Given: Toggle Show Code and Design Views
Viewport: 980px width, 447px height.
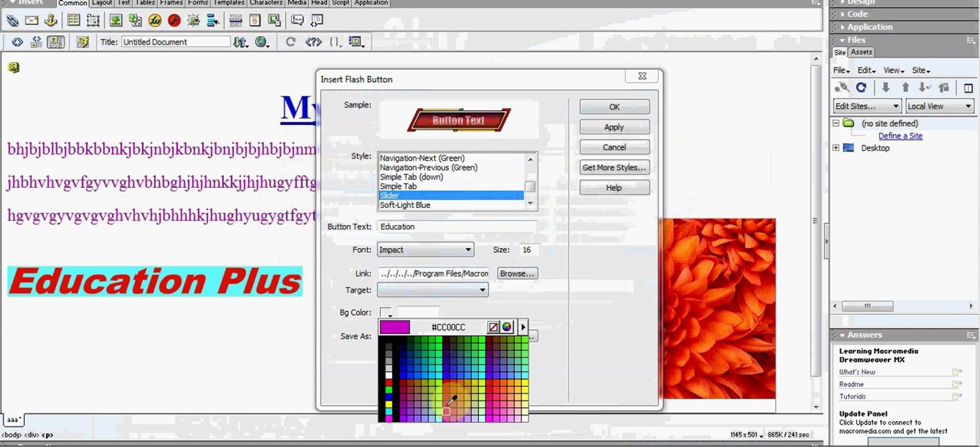Looking at the screenshot, I should pos(36,42).
